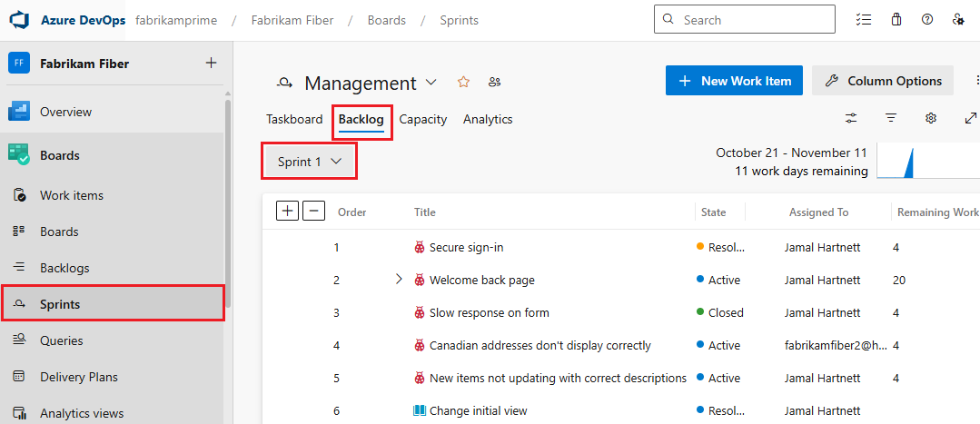Collapse all rows with the minus box
The height and width of the screenshot is (424, 980).
tap(313, 211)
